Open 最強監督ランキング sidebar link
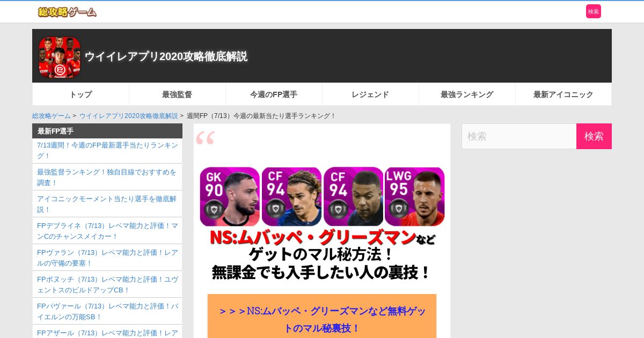644x338 pixels. point(107,177)
